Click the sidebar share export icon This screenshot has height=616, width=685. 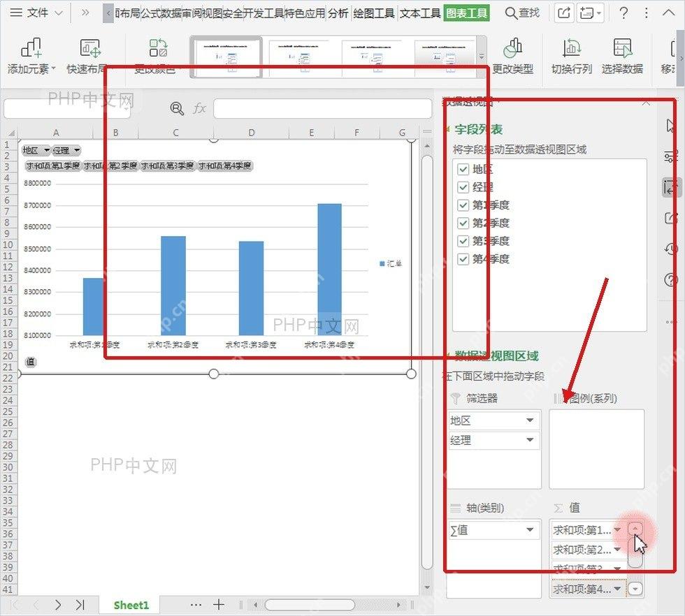[670, 218]
